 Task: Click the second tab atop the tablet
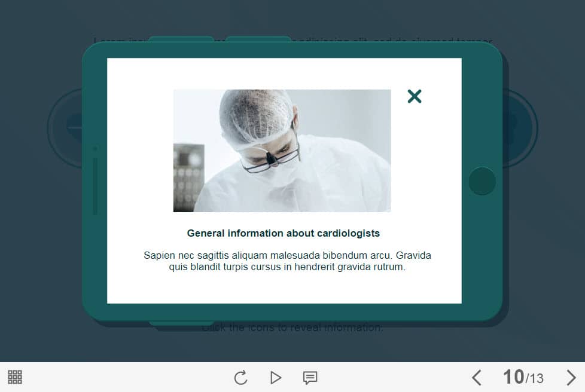258,39
